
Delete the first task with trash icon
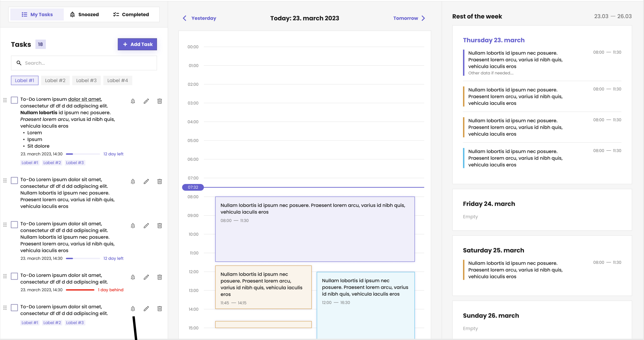(160, 101)
